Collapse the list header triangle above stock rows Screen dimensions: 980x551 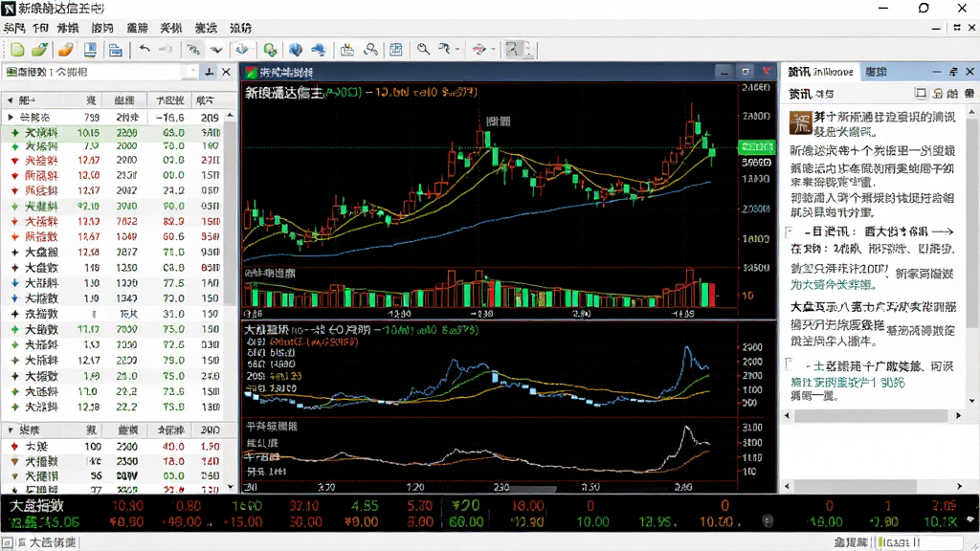[10, 99]
